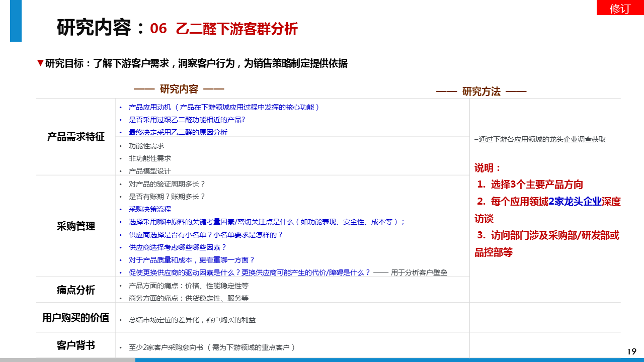
Task: Select the blue vertical bar beside title
Action: coord(16,21)
